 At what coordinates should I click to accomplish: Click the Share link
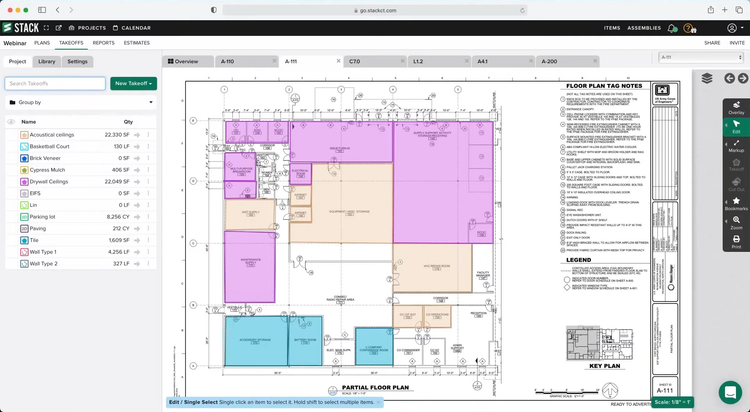point(712,43)
